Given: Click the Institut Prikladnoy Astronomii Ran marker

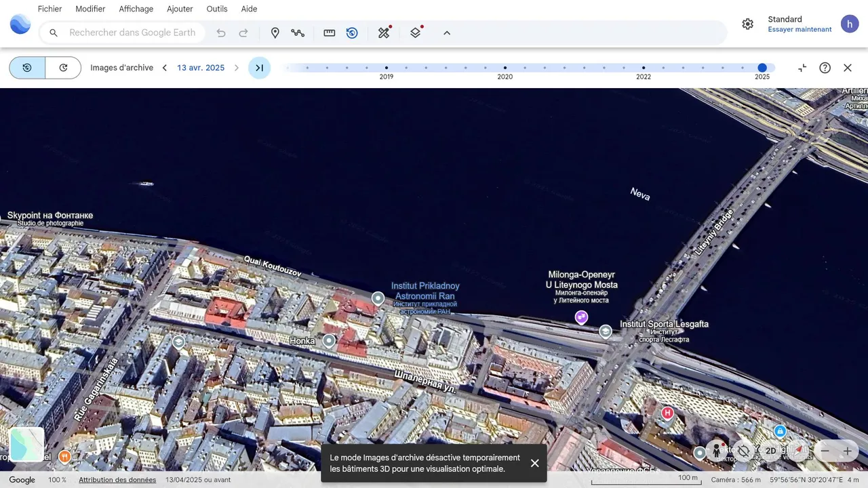Looking at the screenshot, I should [x=378, y=298].
